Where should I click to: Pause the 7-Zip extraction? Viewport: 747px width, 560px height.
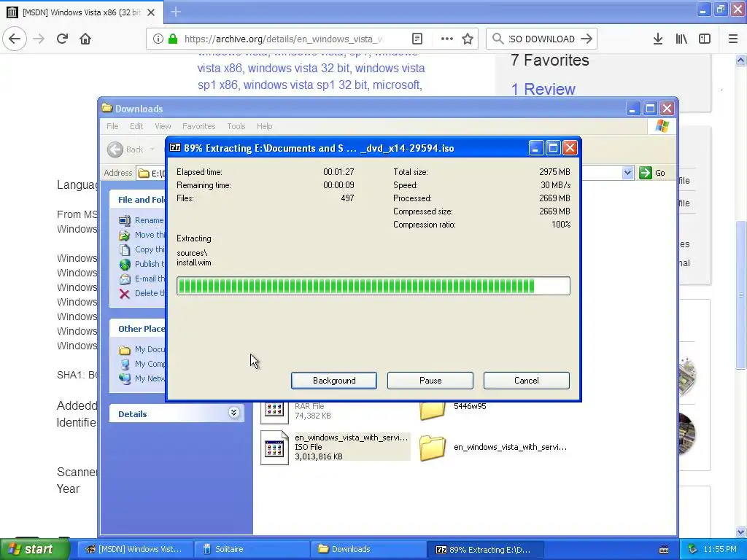tap(430, 381)
